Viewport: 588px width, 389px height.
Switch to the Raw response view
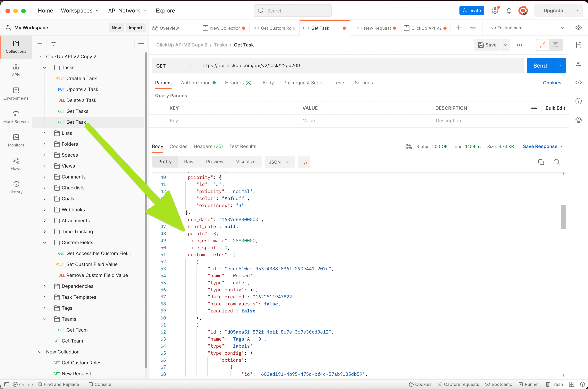[x=189, y=162]
